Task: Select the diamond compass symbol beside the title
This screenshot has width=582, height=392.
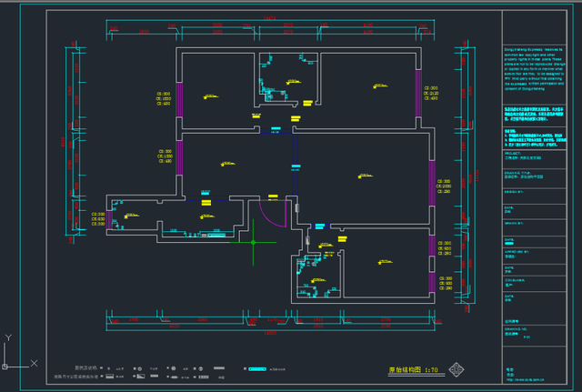Action: 457,369
